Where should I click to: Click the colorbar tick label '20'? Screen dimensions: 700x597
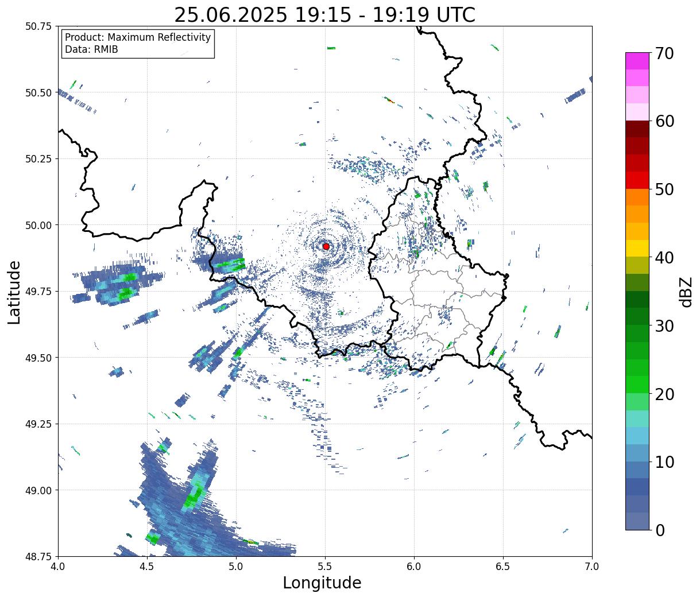click(x=664, y=394)
